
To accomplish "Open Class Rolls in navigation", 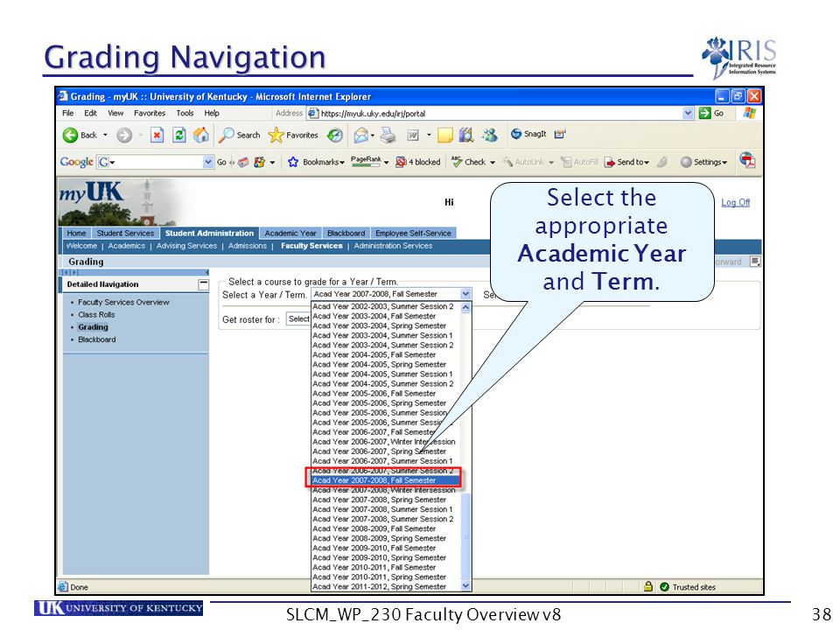I will pyautogui.click(x=96, y=314).
